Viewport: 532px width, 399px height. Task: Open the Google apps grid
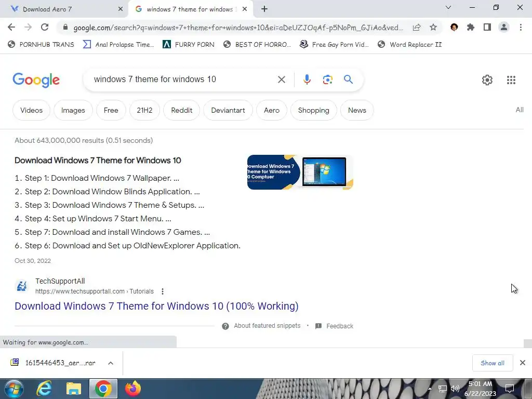tap(511, 80)
